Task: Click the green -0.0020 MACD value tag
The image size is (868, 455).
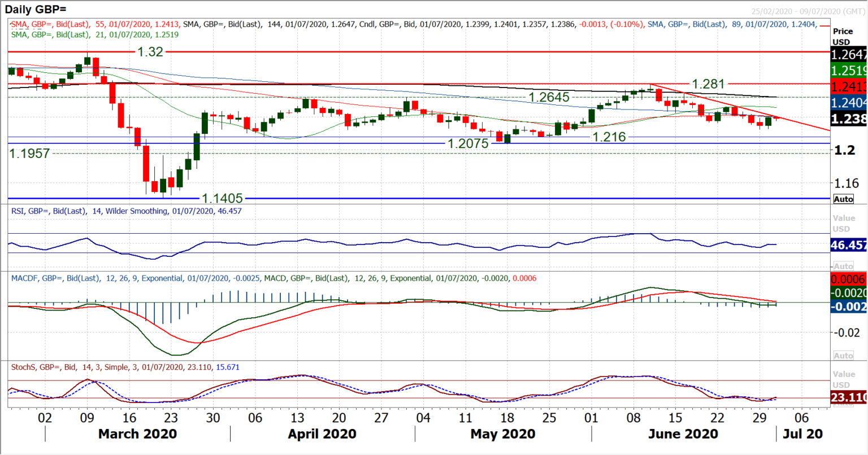Action: pos(847,292)
